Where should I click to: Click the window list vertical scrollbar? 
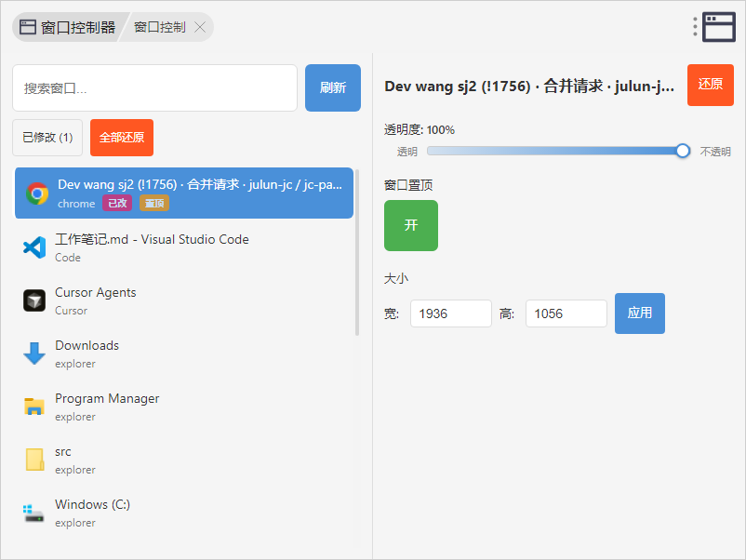(x=357, y=252)
